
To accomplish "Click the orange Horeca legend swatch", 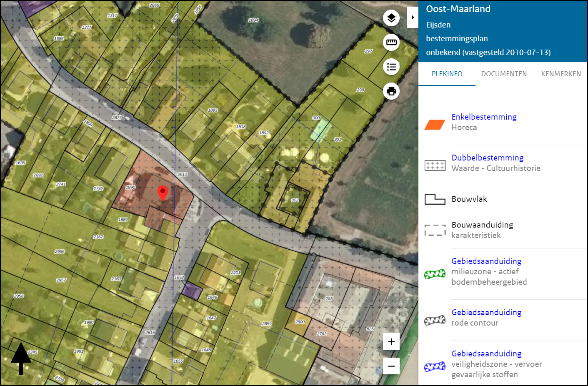I will tap(435, 124).
